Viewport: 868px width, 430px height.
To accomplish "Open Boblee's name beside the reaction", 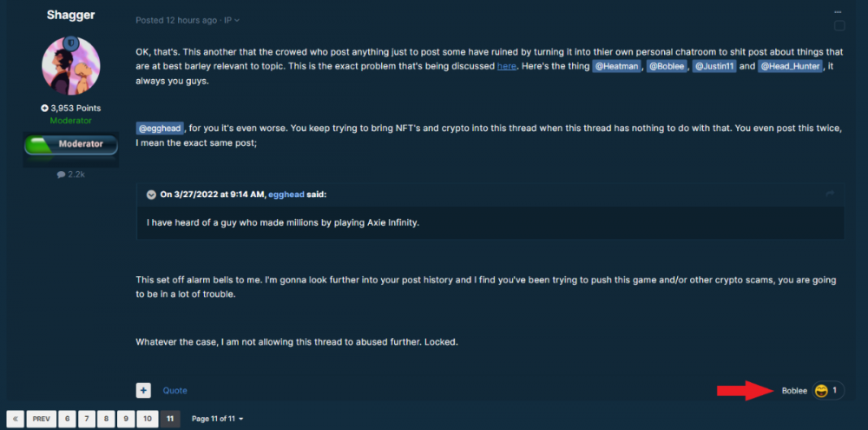I will (794, 391).
